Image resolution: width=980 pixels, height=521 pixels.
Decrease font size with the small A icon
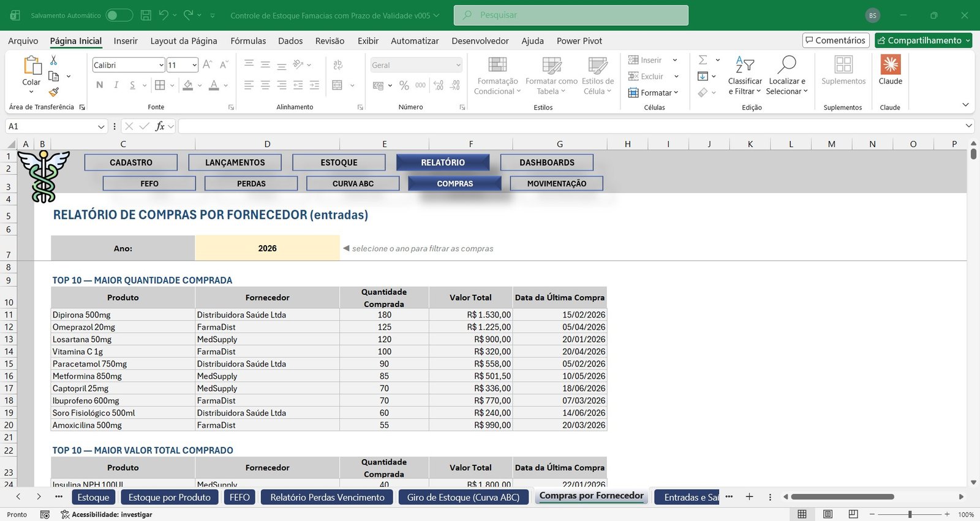tap(224, 65)
